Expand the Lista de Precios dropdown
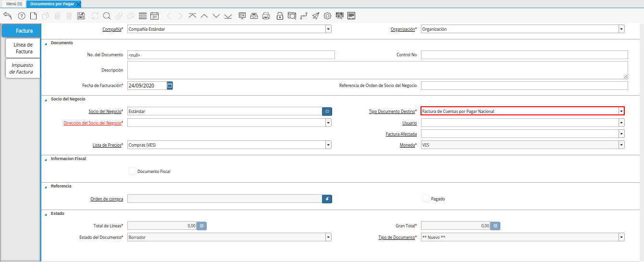This screenshot has height=262, width=644. pos(328,145)
